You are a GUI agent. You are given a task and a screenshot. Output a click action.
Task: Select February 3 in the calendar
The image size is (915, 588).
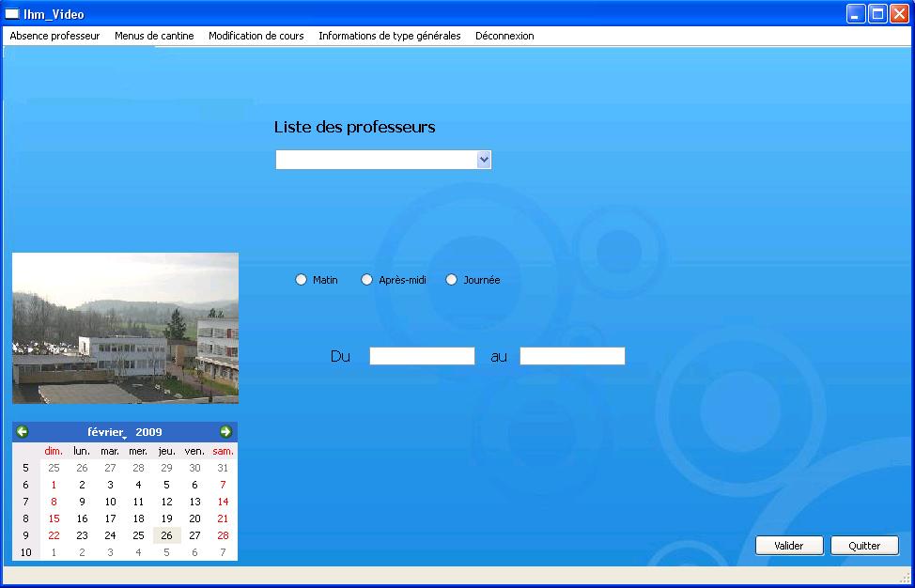tap(110, 485)
